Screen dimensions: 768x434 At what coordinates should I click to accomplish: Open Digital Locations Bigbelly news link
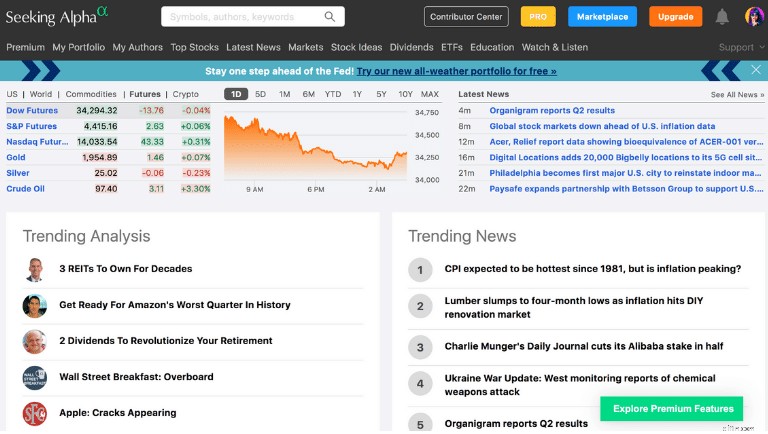(625, 158)
